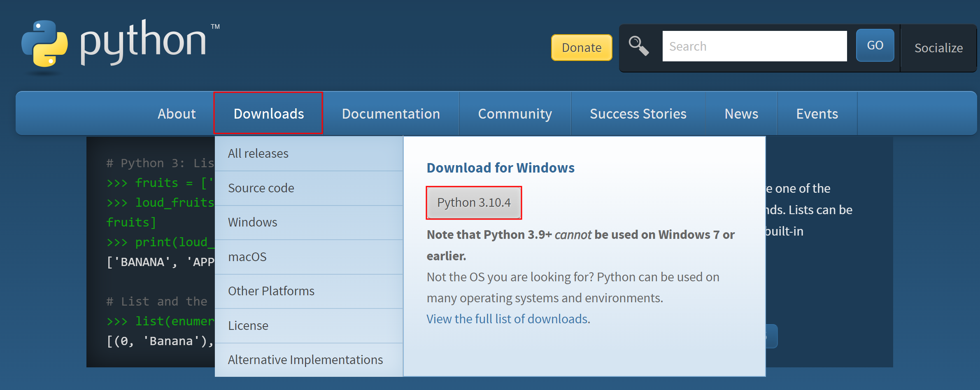Screen dimensions: 980x390
Task: Select All releases in Downloads dropdown
Action: pos(309,154)
